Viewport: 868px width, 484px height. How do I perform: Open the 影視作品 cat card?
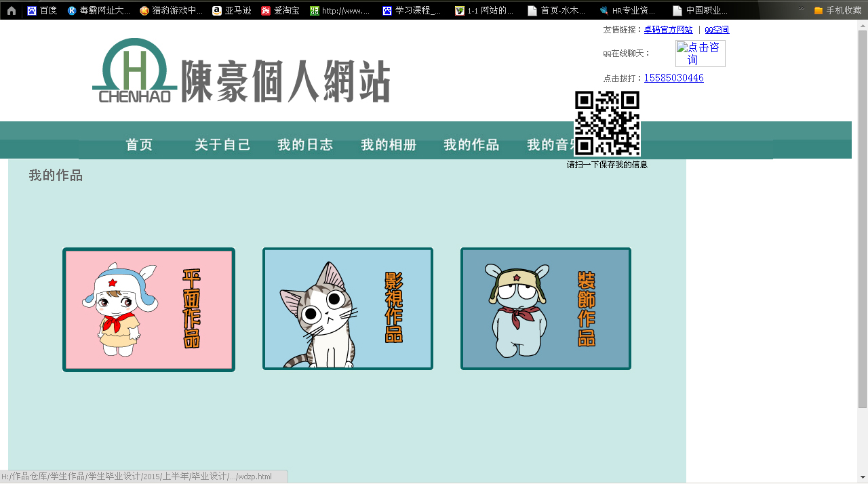pos(348,309)
